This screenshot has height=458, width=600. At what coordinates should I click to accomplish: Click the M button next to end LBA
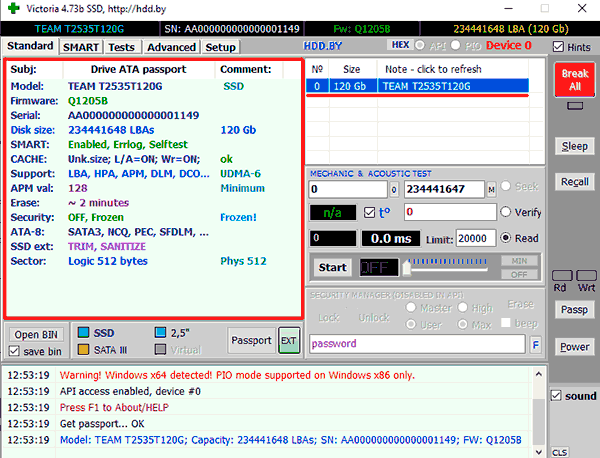click(491, 190)
